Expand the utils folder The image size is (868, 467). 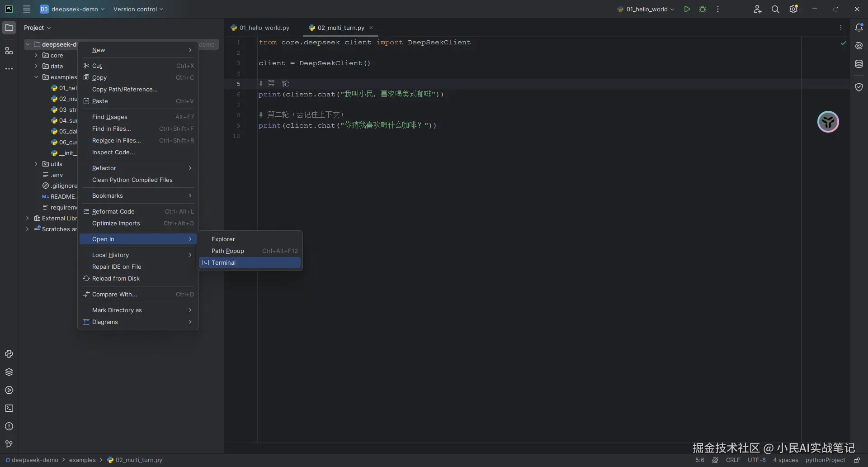click(x=36, y=164)
